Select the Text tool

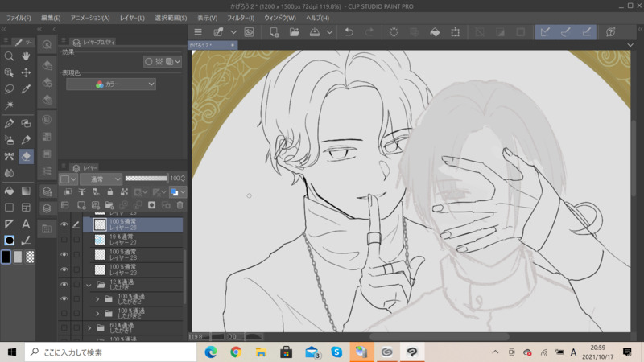(x=26, y=224)
